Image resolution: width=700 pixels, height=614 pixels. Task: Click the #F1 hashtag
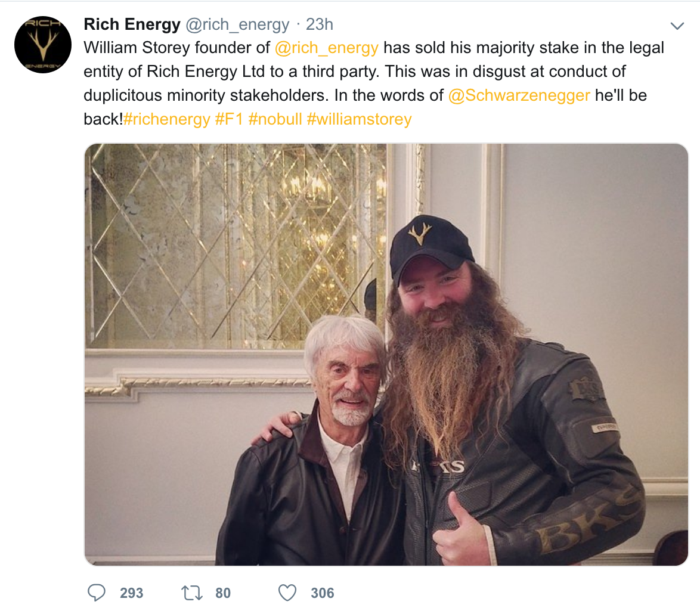pyautogui.click(x=229, y=119)
